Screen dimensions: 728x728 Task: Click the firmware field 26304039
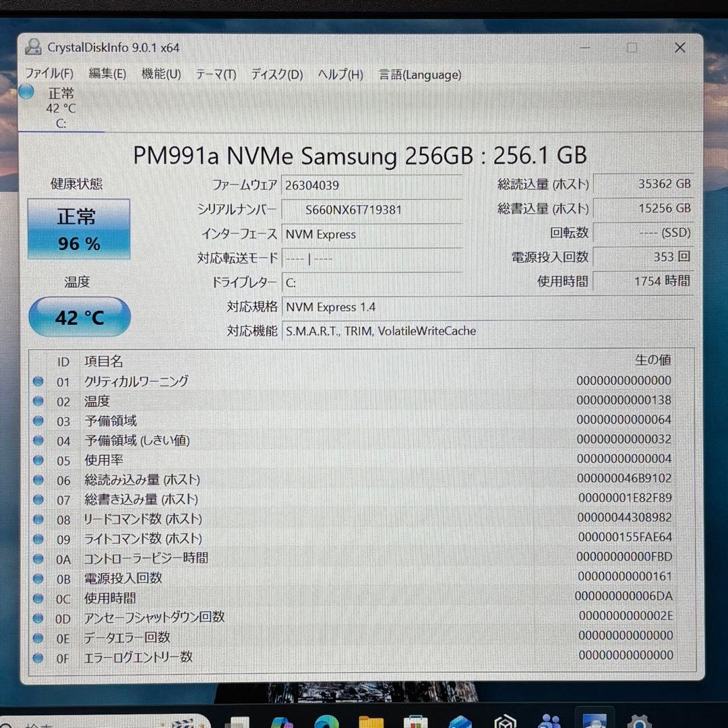pos(372,185)
